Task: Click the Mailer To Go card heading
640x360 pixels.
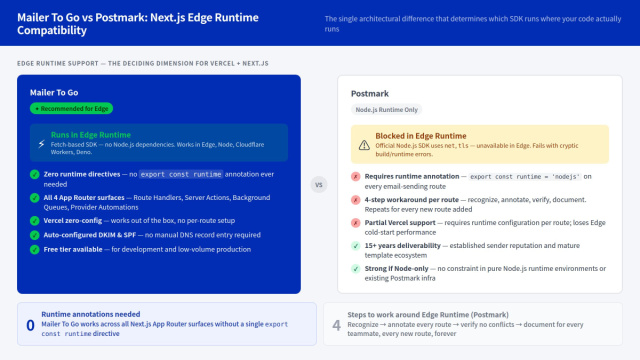Action: pos(54,93)
